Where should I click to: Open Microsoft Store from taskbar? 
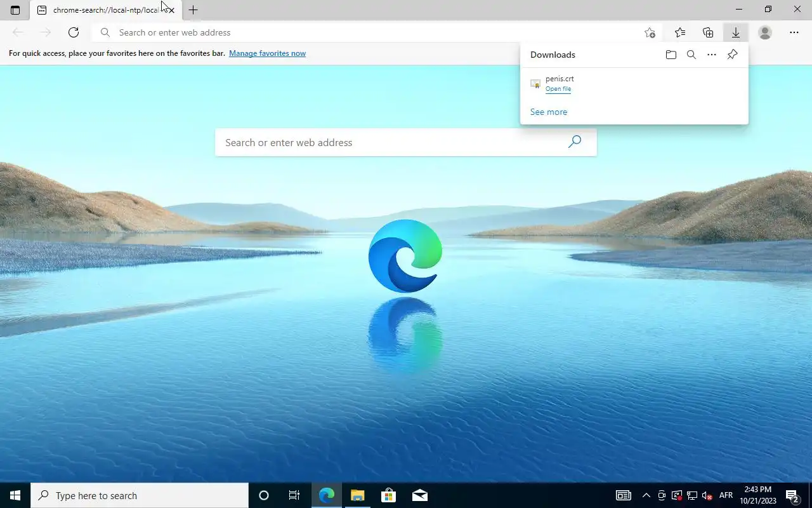click(x=388, y=495)
